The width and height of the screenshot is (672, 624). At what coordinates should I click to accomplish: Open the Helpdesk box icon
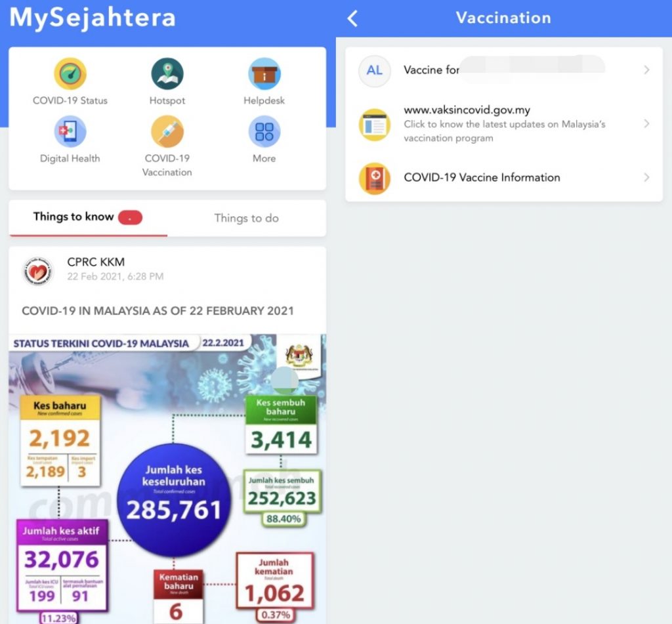(264, 73)
